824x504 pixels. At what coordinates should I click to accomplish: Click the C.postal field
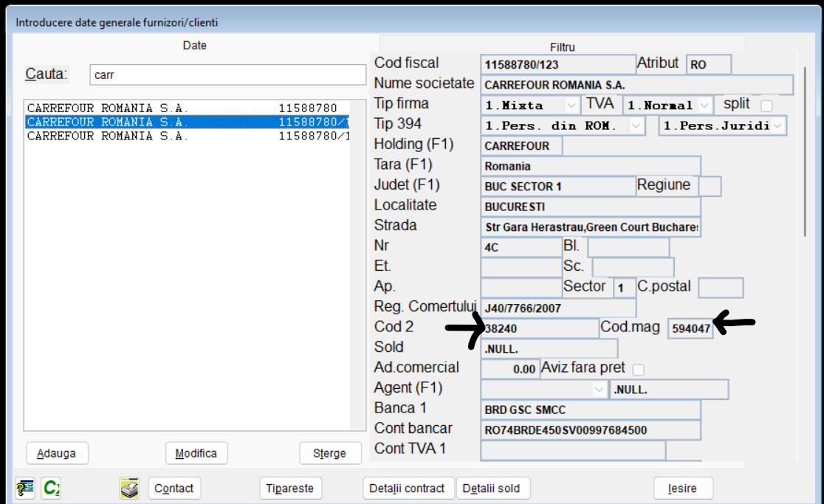click(721, 289)
